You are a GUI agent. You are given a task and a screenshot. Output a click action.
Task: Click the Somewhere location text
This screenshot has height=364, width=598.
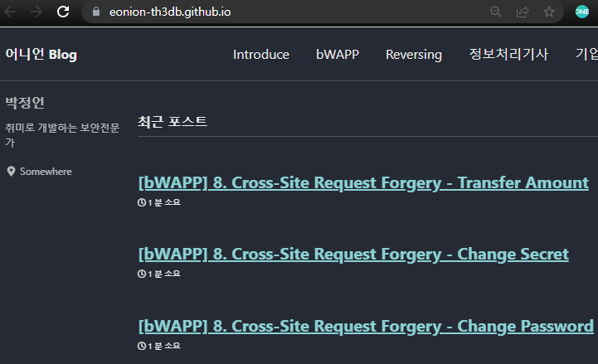46,172
